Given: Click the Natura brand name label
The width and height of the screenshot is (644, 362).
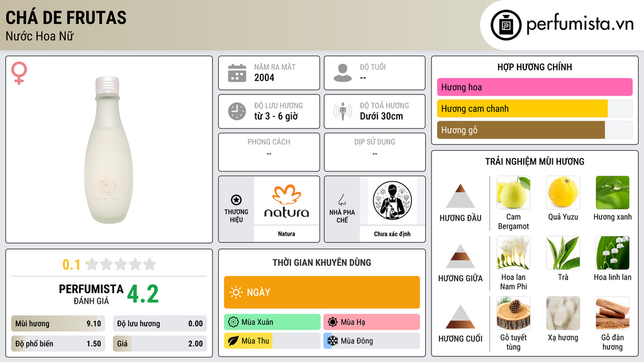Looking at the screenshot, I should (286, 234).
